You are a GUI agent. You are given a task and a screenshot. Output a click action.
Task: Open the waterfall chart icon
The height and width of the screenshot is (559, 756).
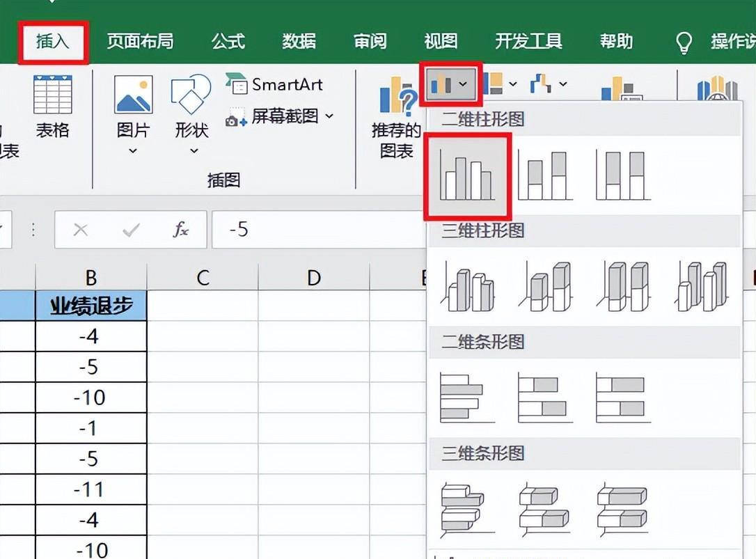(541, 84)
